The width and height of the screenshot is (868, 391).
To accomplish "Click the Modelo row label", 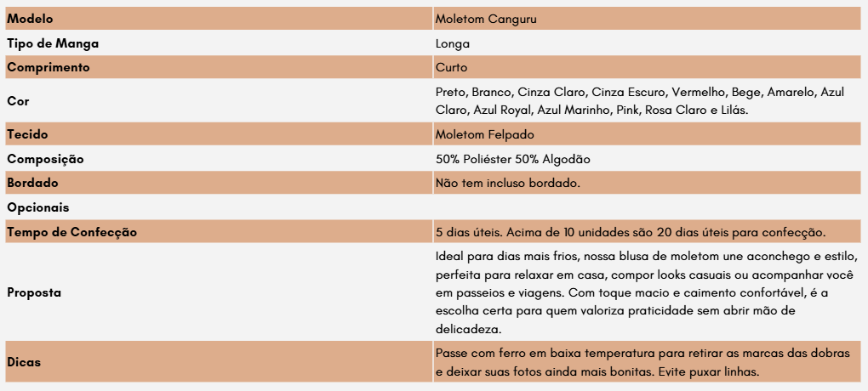I will pyautogui.click(x=30, y=19).
